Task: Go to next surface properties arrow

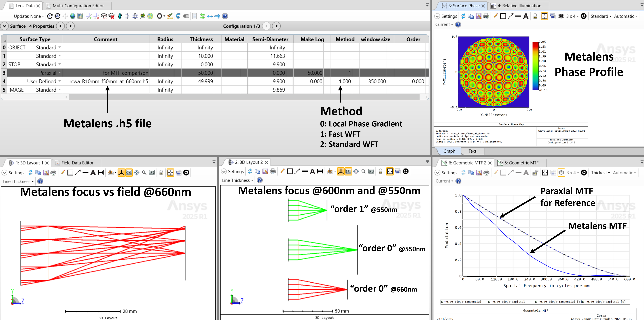Action: click(x=70, y=26)
